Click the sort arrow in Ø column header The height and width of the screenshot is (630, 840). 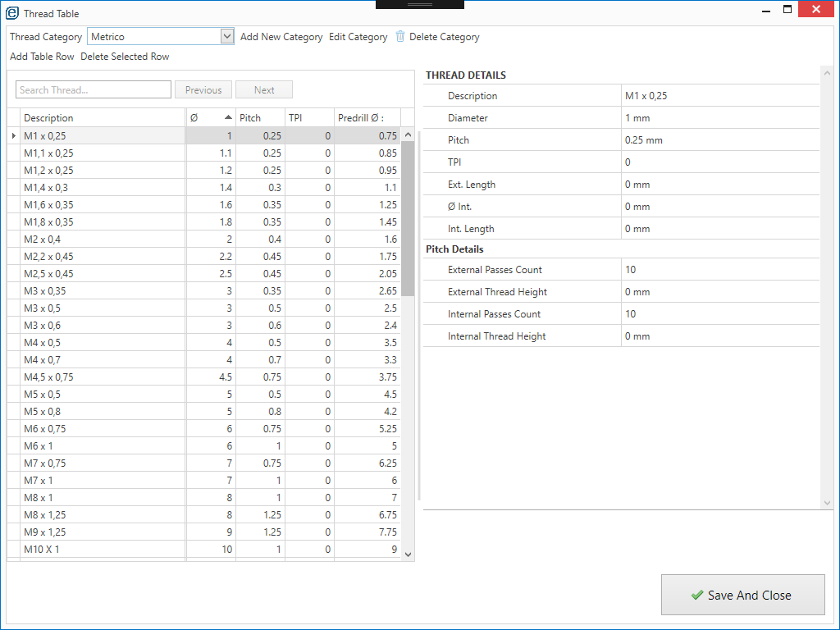point(228,117)
